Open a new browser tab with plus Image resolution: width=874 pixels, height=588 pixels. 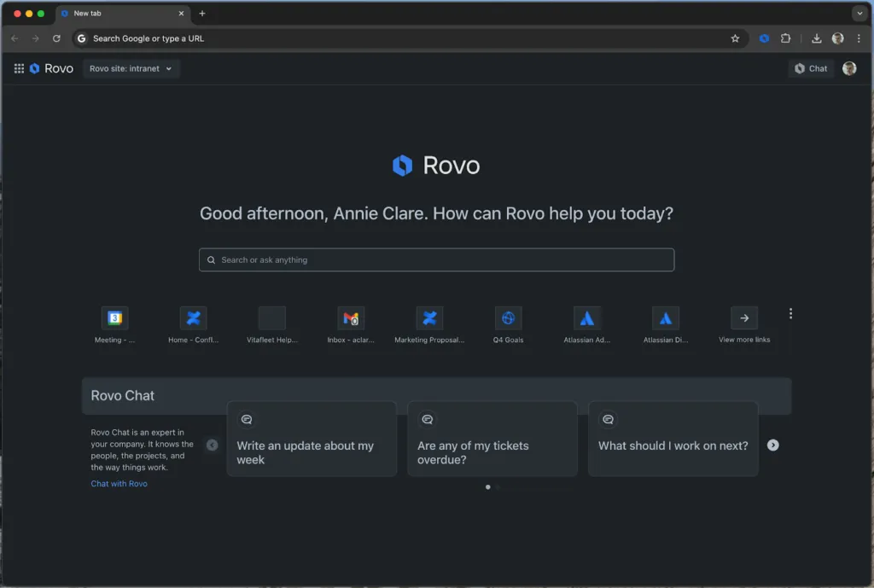tap(202, 14)
